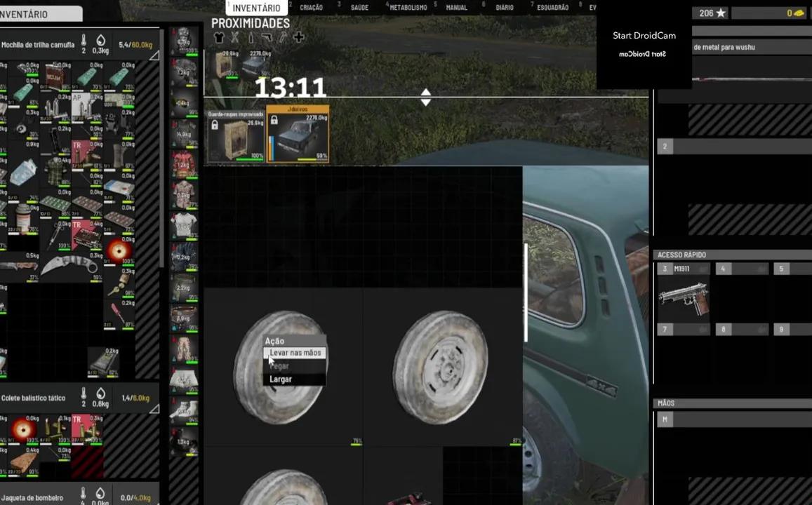Select the partially visible wheel in the bottom row
812x505 pixels.
pyautogui.click(x=284, y=476)
